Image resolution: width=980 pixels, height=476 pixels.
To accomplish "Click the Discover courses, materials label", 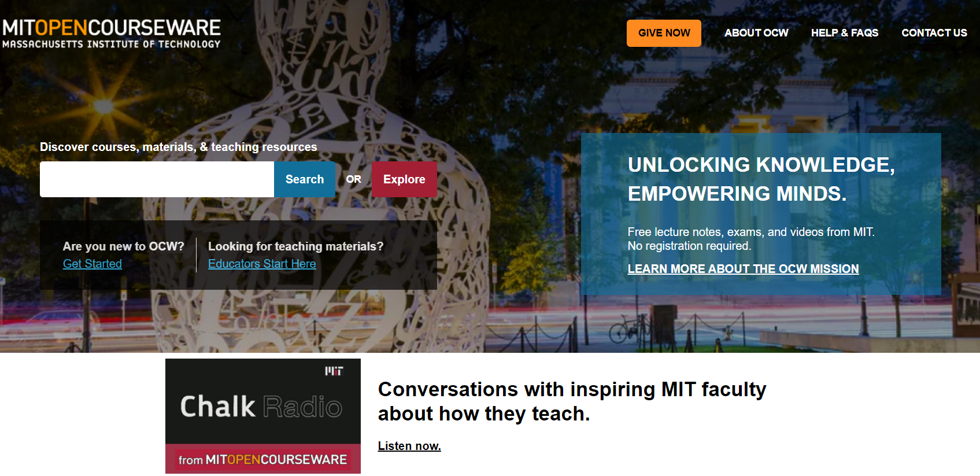I will click(x=179, y=147).
